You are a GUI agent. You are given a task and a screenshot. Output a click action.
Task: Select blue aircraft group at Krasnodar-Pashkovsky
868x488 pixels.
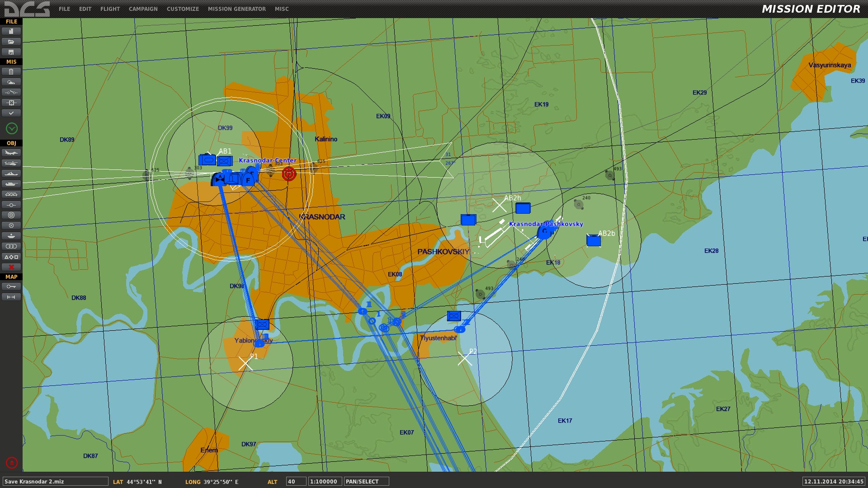(545, 232)
